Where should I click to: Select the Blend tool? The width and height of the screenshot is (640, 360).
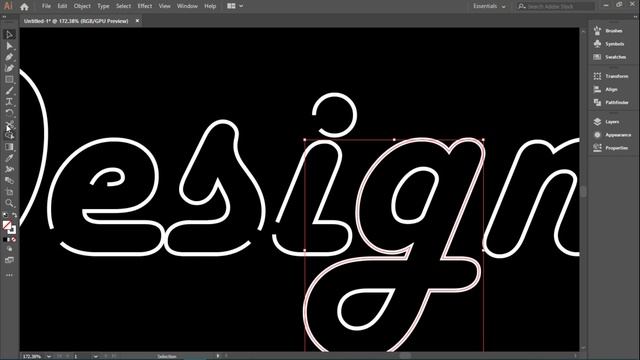pos(9,180)
